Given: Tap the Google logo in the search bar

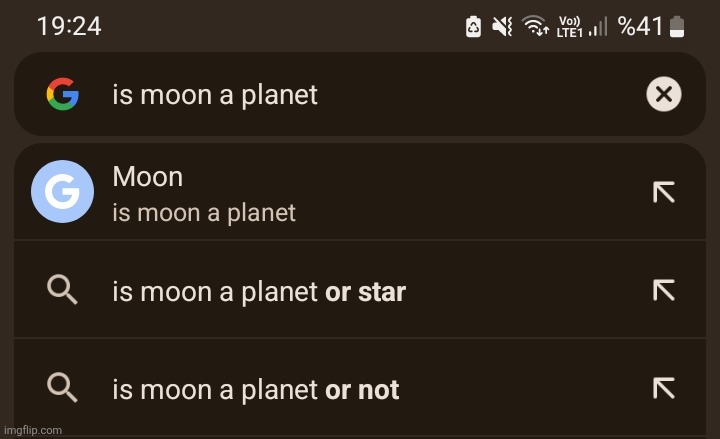Looking at the screenshot, I should (62, 94).
